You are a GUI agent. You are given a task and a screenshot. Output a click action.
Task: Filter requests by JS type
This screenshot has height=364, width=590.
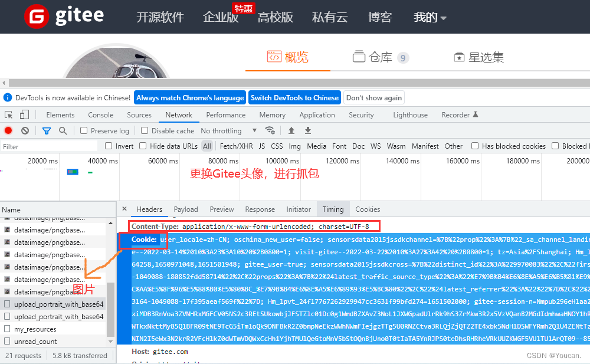coord(262,146)
